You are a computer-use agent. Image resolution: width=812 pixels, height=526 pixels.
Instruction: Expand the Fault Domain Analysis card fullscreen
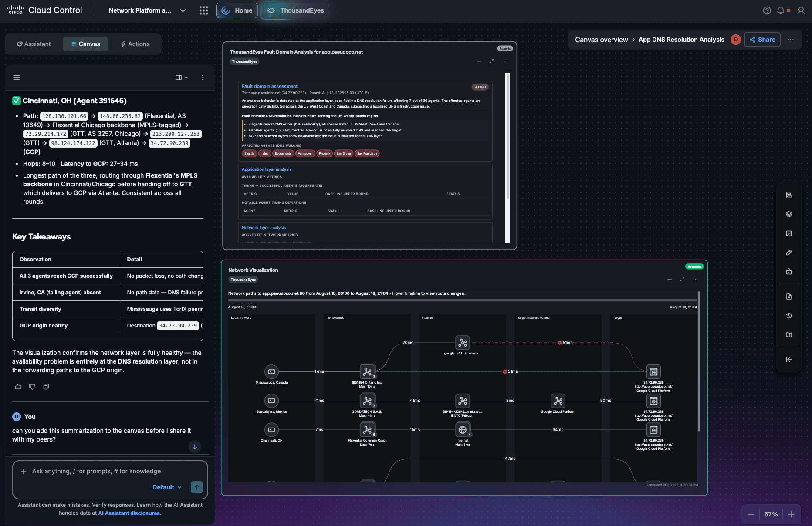491,61
